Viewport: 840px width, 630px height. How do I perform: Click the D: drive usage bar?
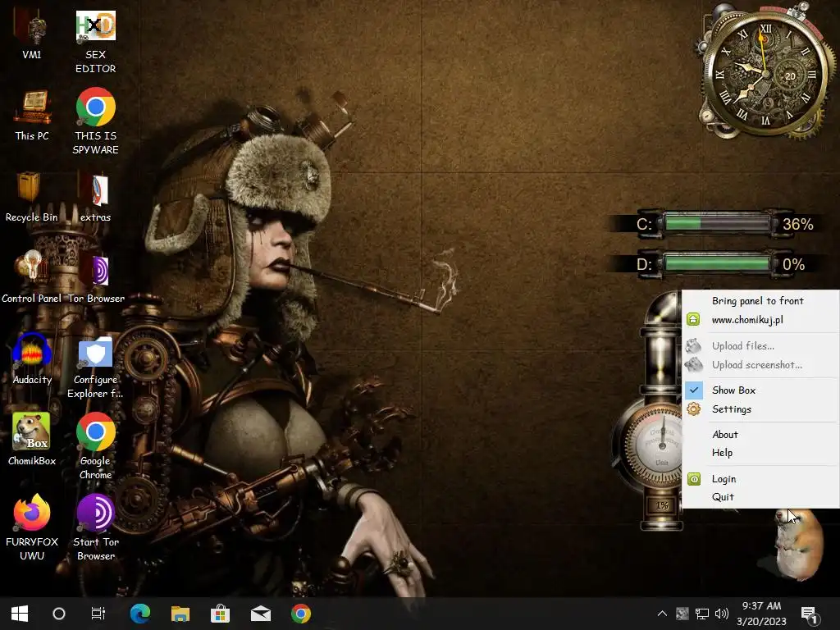pos(718,264)
